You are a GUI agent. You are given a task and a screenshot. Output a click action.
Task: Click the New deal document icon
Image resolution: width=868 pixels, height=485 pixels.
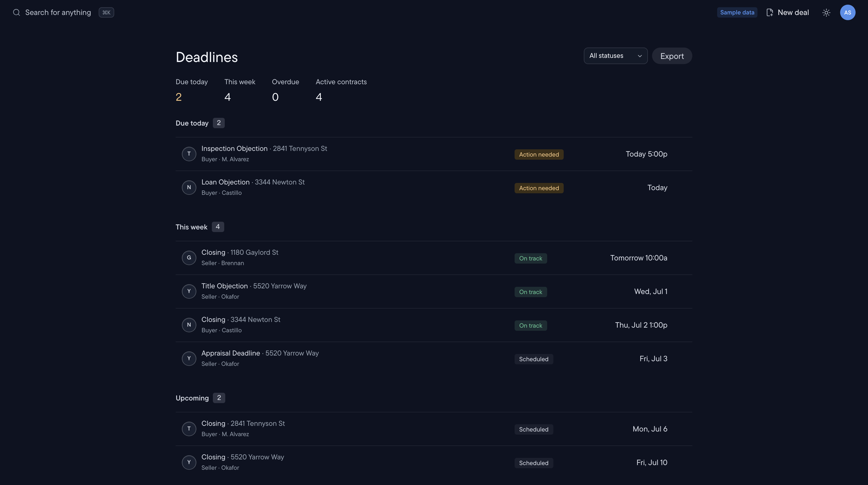(x=770, y=12)
